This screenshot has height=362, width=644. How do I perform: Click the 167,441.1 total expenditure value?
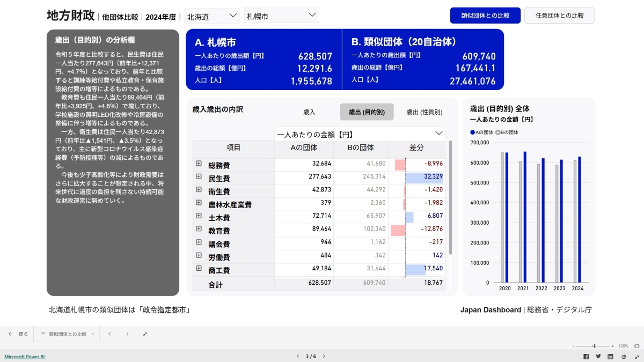[475, 69]
